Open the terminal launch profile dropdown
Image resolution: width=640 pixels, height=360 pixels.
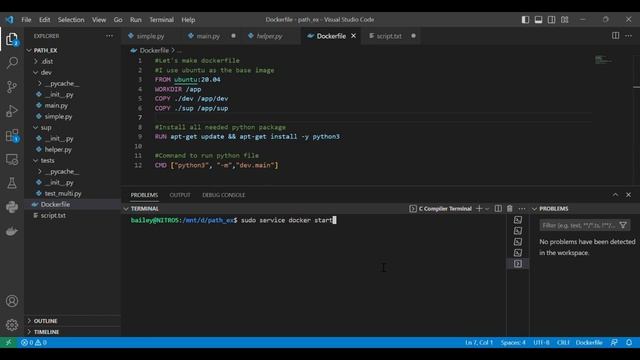pos(487,209)
